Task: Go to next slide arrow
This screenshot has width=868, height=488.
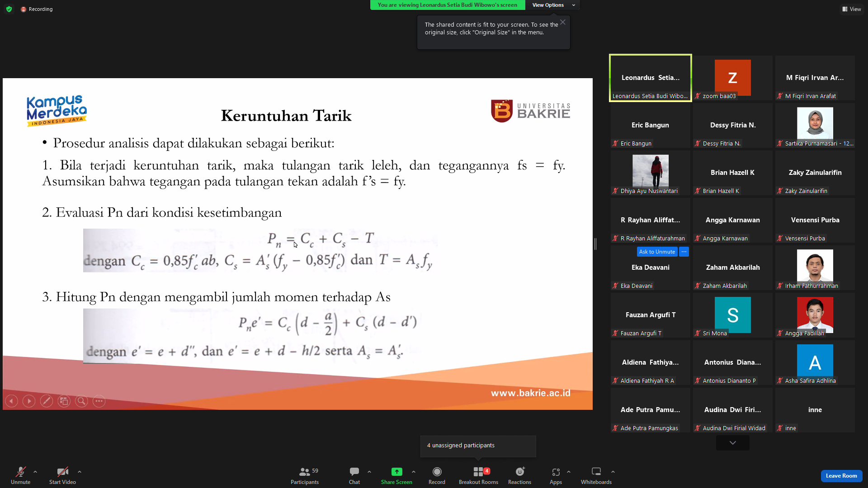Action: (x=29, y=401)
